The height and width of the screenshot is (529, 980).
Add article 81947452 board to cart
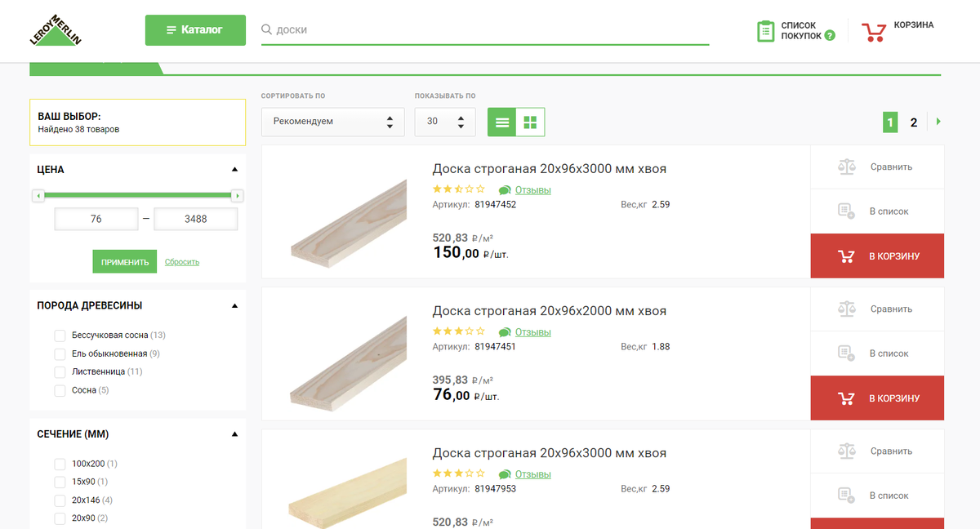click(877, 256)
